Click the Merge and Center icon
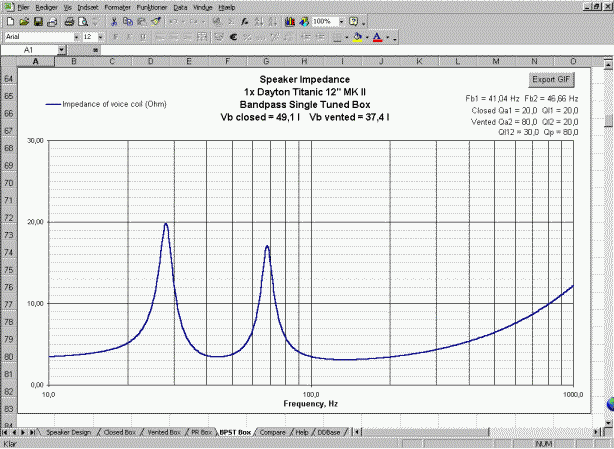 pos(202,37)
